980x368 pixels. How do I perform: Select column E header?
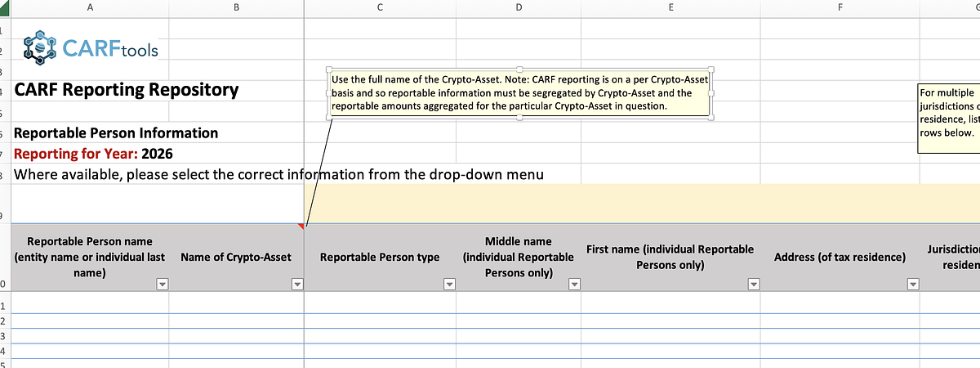coord(670,7)
